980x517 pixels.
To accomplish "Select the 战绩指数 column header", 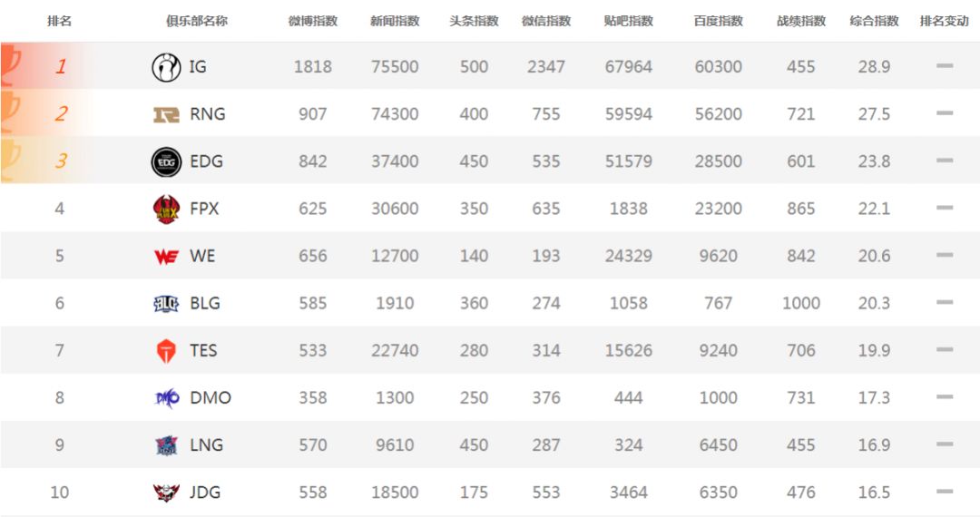I will (x=801, y=21).
